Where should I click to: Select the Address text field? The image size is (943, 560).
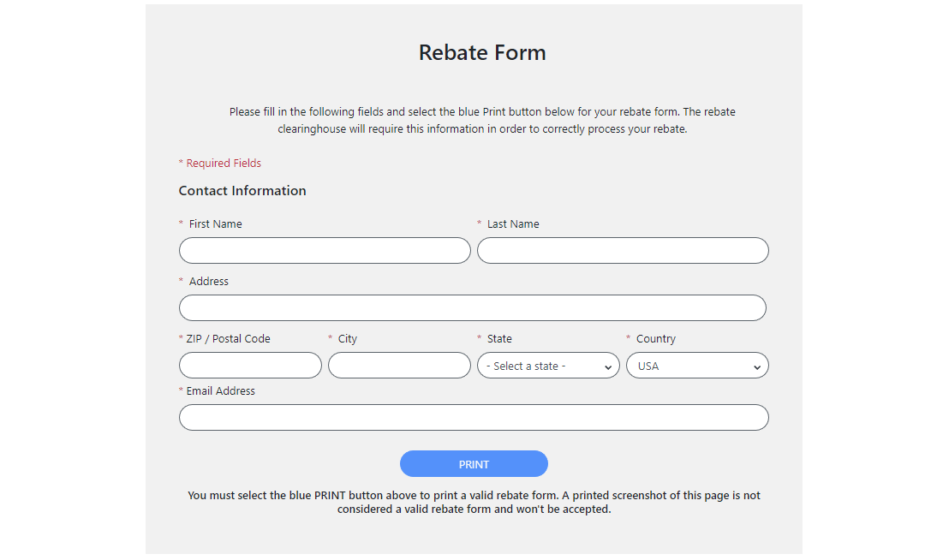tap(472, 307)
